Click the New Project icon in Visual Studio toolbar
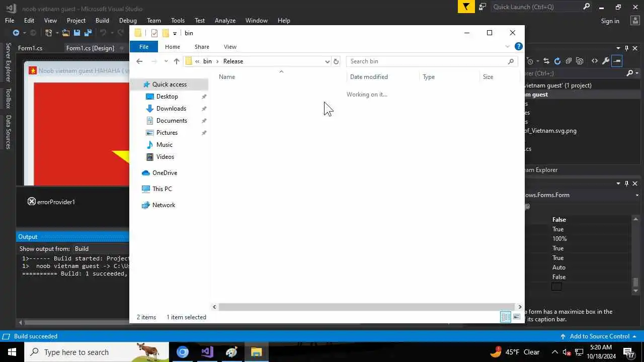This screenshot has width=644, height=362. click(x=49, y=33)
